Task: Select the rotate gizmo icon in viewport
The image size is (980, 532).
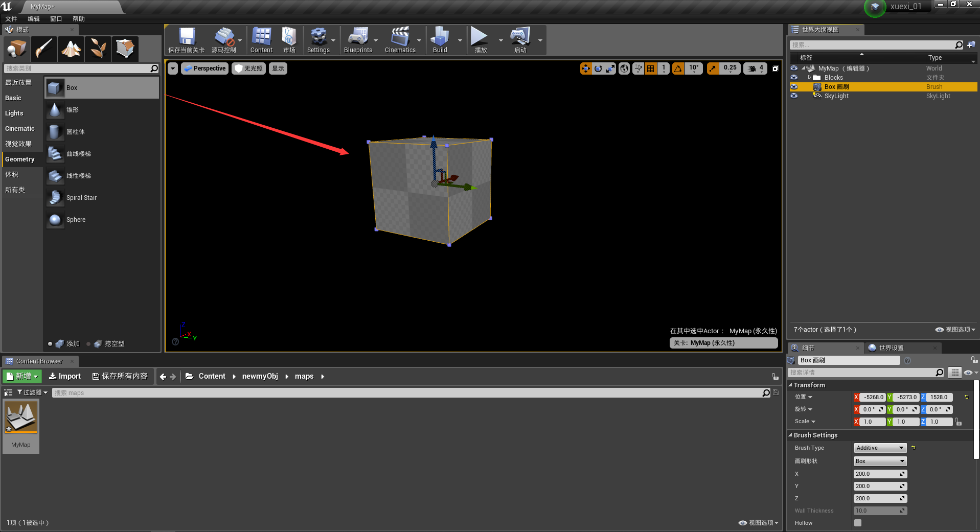Action: (598, 68)
